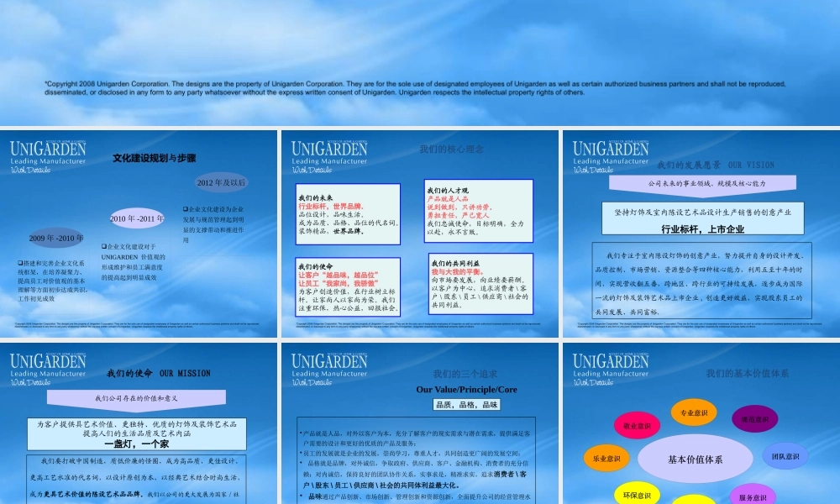The height and width of the screenshot is (504, 840).
Task: Select the 乐业意识 orange oval
Action: coord(606,459)
